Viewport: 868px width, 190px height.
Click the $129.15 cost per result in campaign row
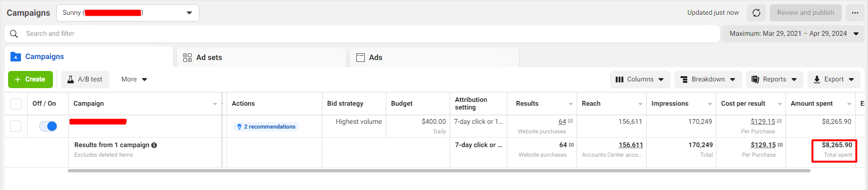tap(763, 122)
